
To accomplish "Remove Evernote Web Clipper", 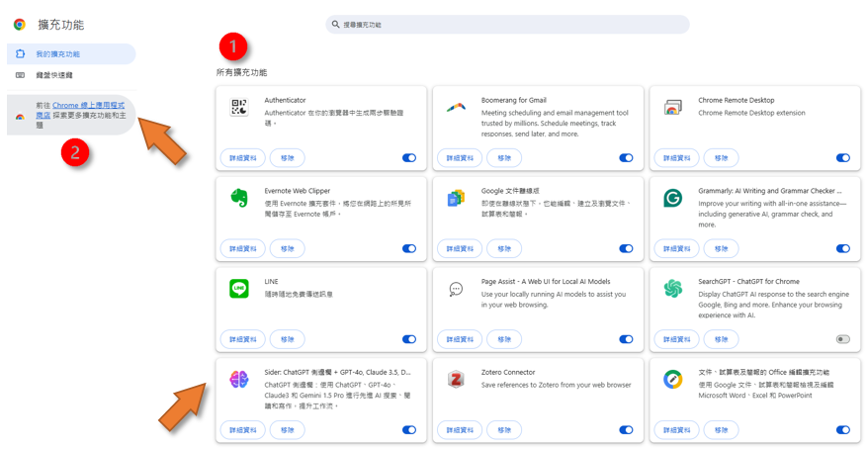I will 288,248.
